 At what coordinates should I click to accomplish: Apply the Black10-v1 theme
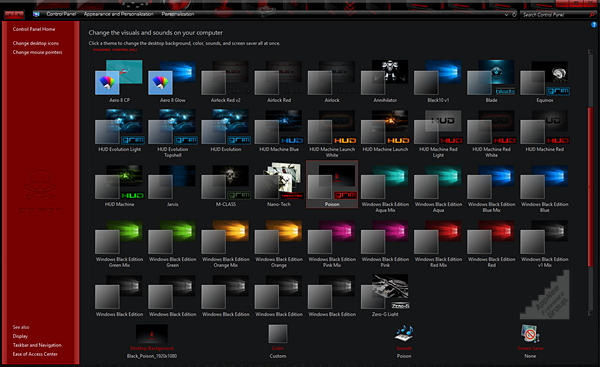439,81
